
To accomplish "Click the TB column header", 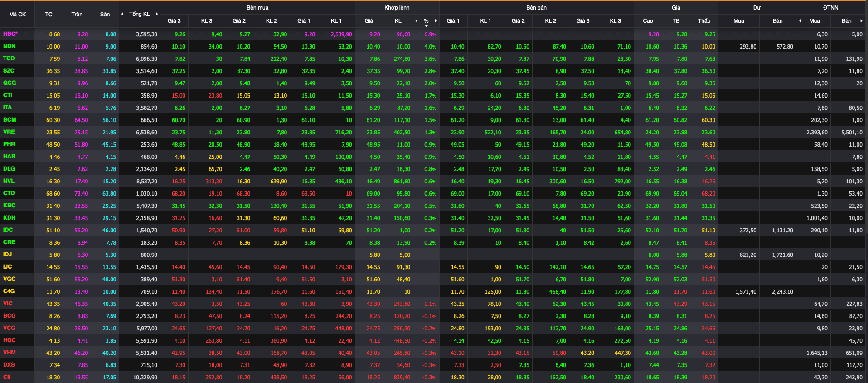I will pyautogui.click(x=676, y=21).
